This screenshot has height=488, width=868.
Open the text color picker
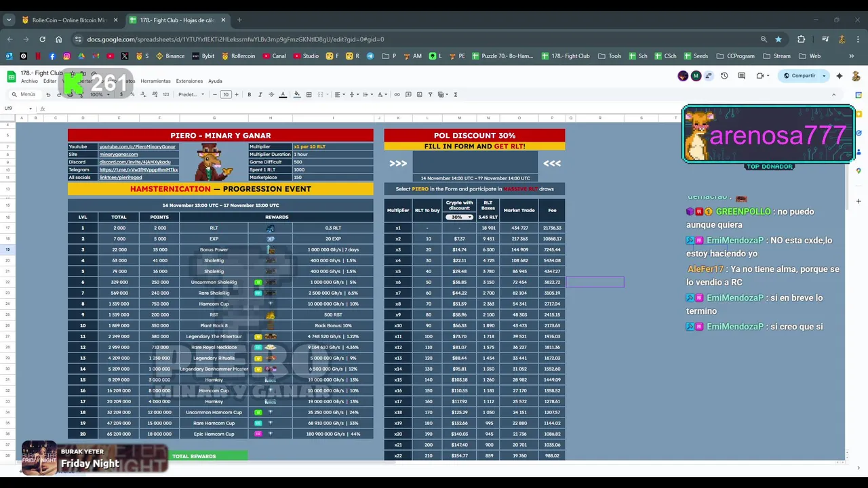pos(283,95)
